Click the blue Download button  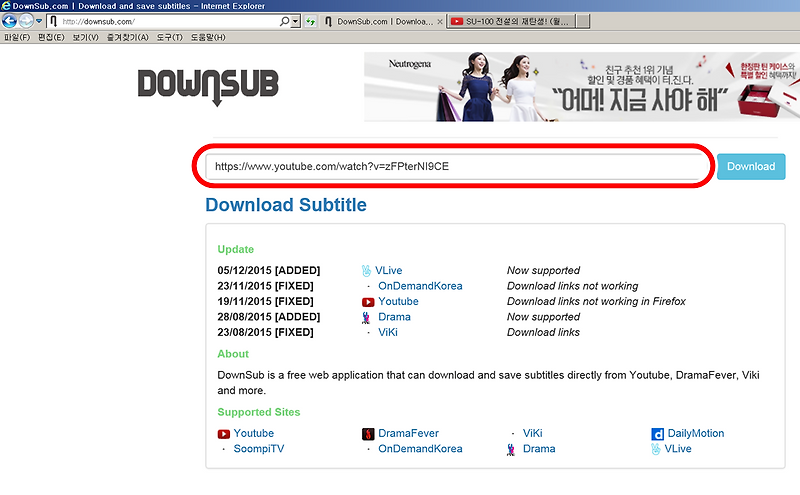coord(751,166)
